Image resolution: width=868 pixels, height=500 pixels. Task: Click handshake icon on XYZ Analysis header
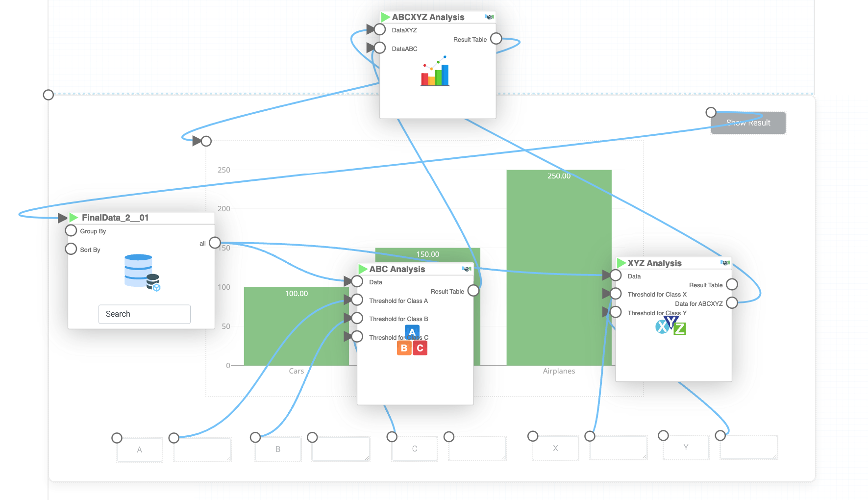pos(725,263)
